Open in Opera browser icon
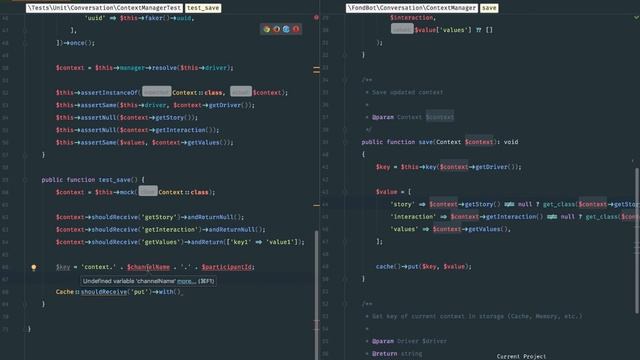This screenshot has width=640, height=360. tap(296, 29)
